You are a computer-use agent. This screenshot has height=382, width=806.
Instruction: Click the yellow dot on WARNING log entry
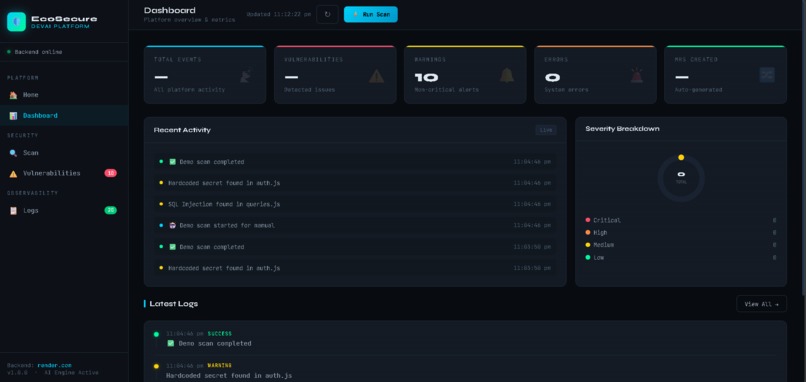(156, 366)
